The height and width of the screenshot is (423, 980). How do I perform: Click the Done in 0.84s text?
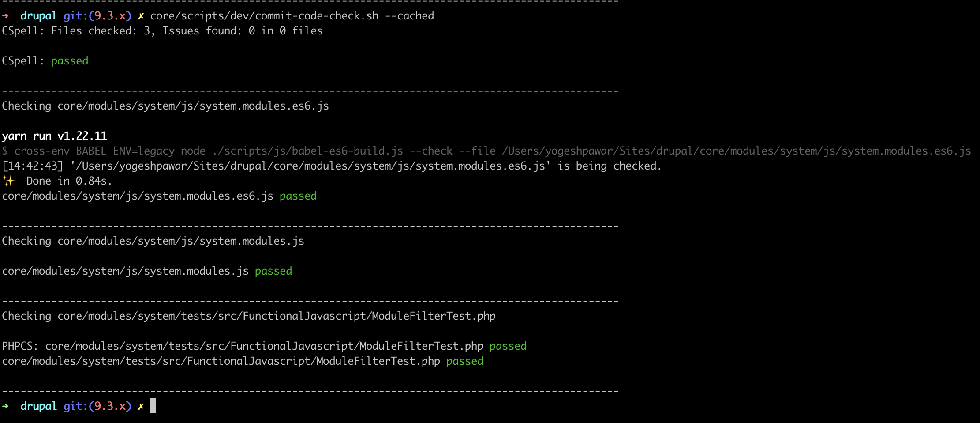tap(69, 181)
